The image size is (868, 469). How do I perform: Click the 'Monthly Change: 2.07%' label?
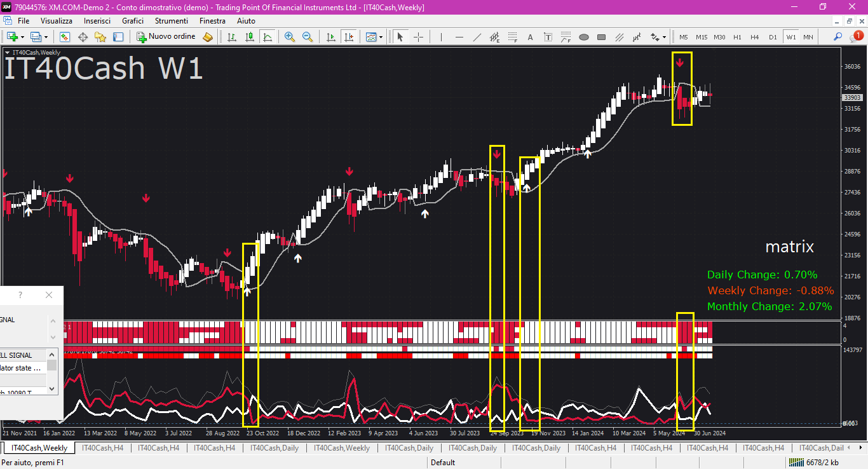pos(770,306)
